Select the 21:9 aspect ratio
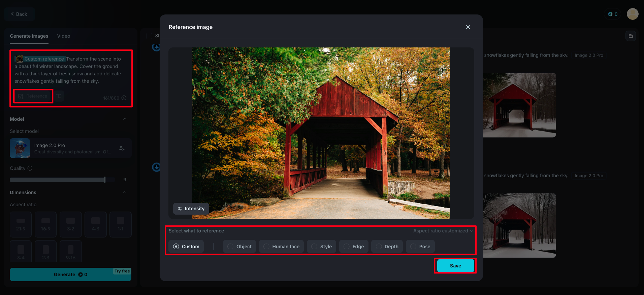Viewport: 644px width, 295px height. coord(21,224)
